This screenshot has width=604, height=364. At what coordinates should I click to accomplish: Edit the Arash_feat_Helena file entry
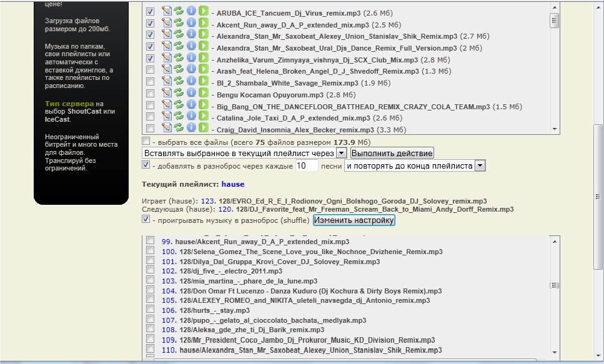pos(166,71)
